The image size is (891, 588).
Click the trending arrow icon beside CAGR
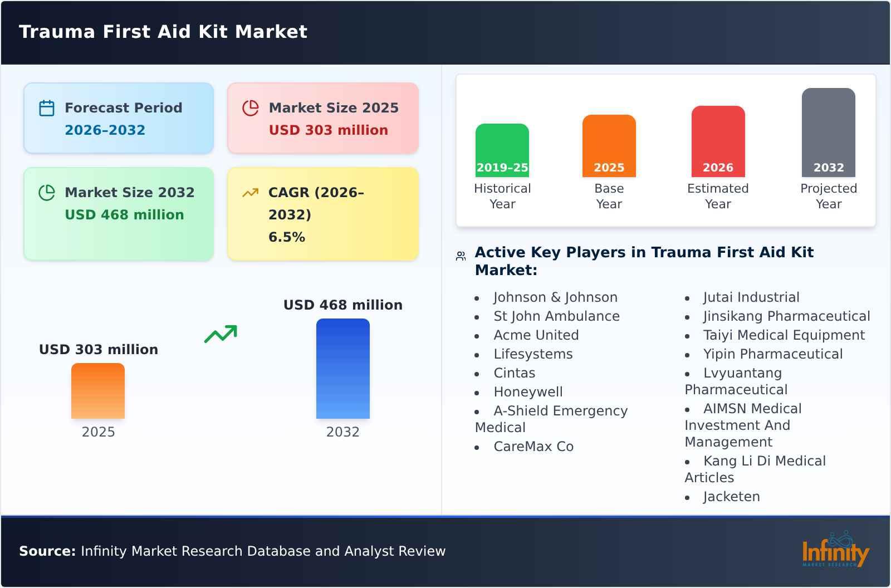tap(251, 193)
